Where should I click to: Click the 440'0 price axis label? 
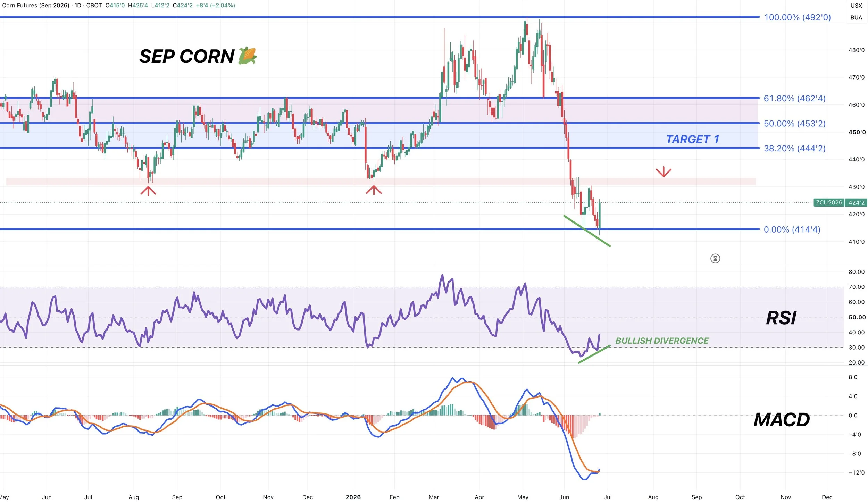click(x=857, y=160)
